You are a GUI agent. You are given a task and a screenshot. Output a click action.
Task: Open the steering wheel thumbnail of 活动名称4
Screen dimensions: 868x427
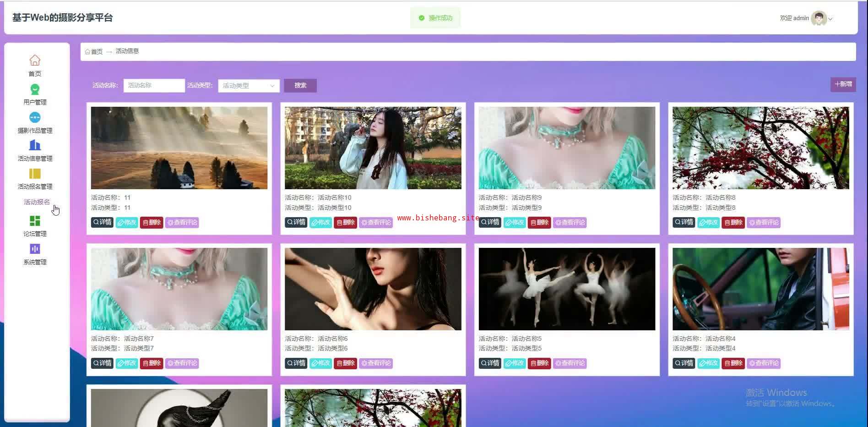coord(761,289)
